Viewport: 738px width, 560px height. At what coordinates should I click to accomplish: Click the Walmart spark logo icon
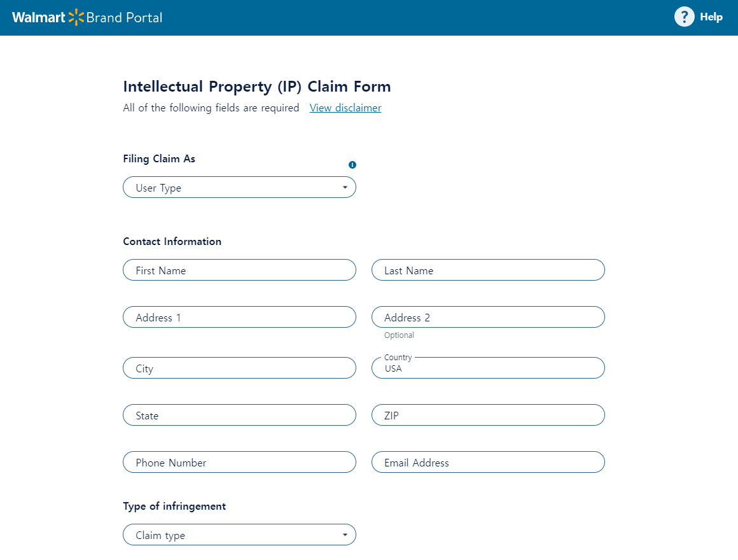(76, 17)
